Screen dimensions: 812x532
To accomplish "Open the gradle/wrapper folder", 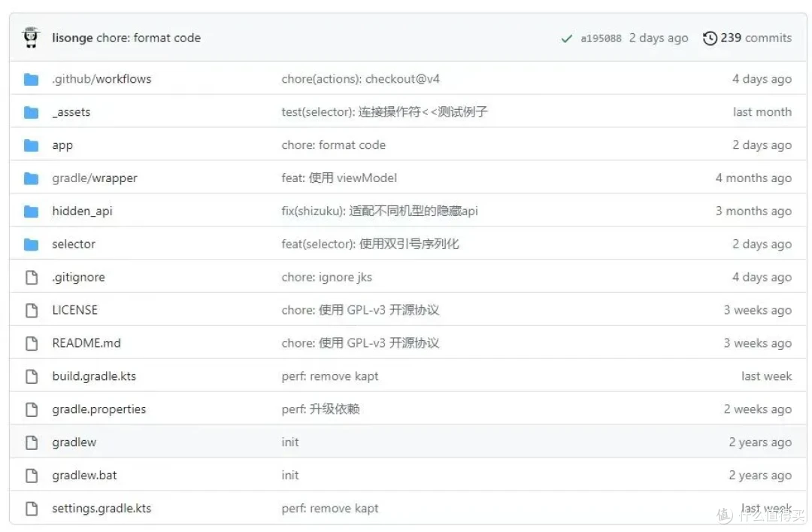I will click(x=95, y=178).
